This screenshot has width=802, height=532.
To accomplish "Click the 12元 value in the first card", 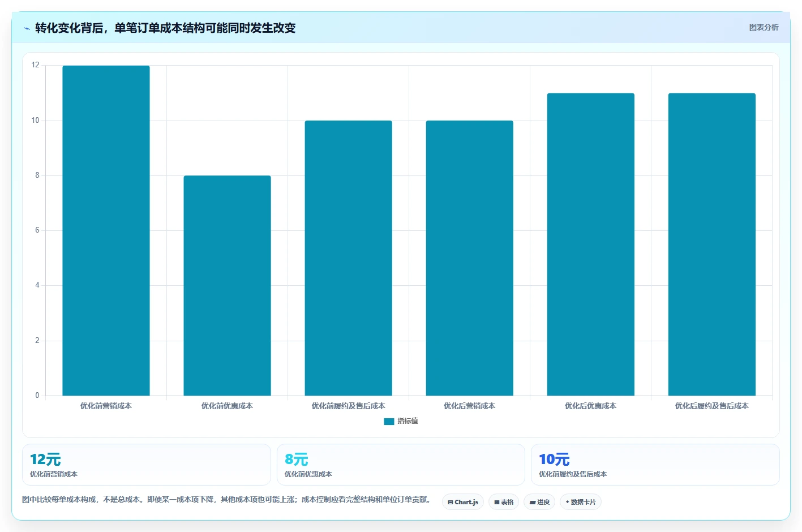I will coord(45,460).
